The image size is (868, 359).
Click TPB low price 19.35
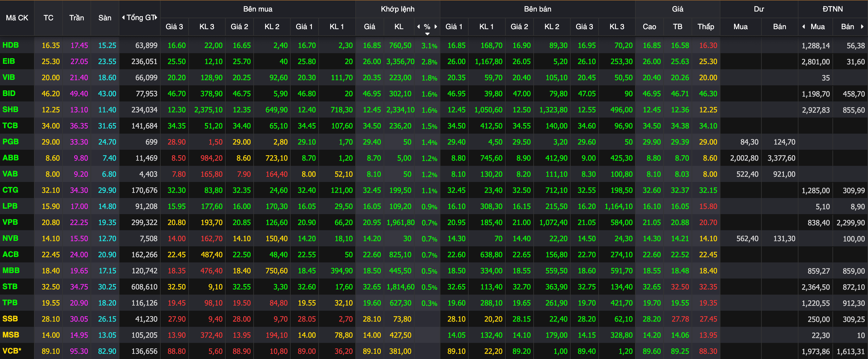[x=708, y=303]
